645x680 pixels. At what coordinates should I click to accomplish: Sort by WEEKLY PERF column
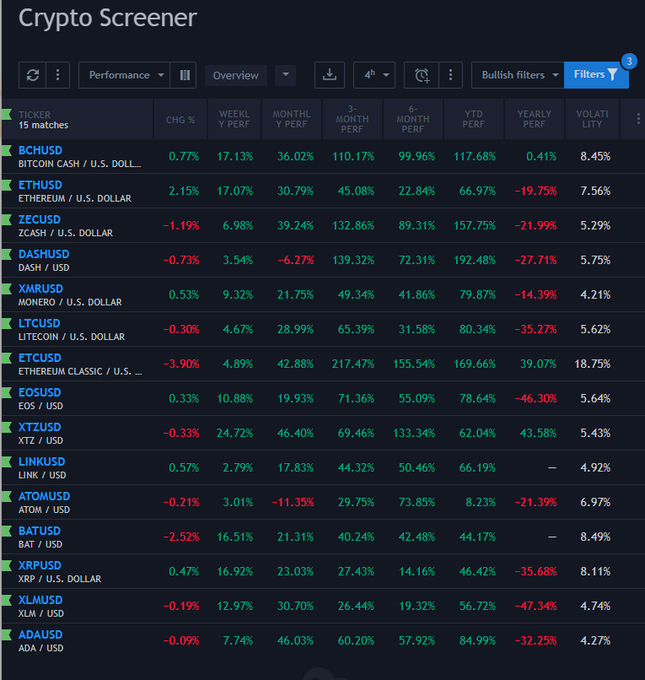[234, 119]
